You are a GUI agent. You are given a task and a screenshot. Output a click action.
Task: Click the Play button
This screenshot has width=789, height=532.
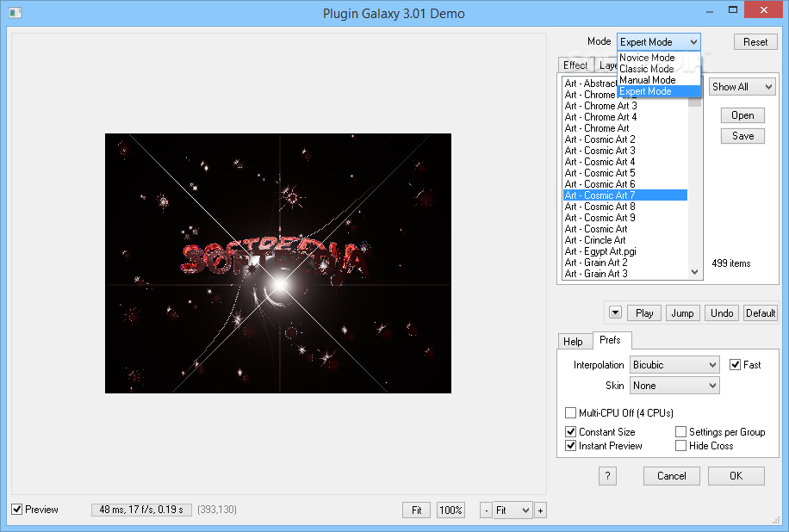644,312
